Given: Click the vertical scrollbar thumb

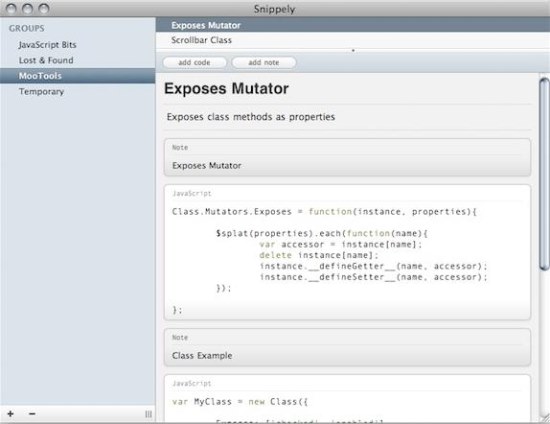Looking at the screenshot, I should (x=544, y=174).
